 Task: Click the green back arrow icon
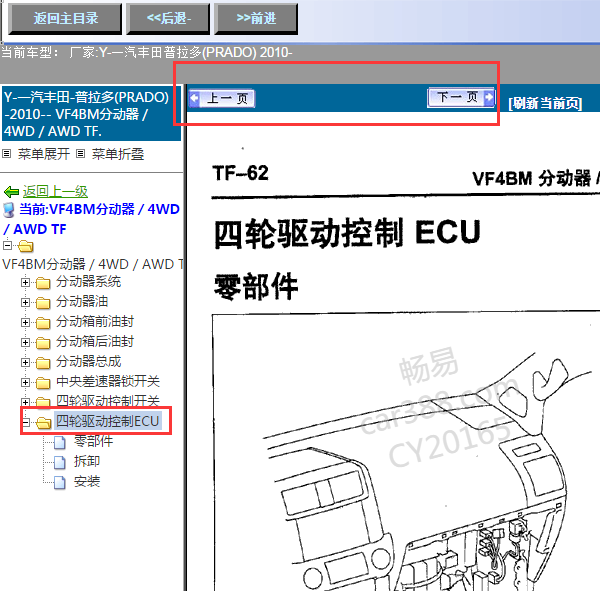click(11, 191)
